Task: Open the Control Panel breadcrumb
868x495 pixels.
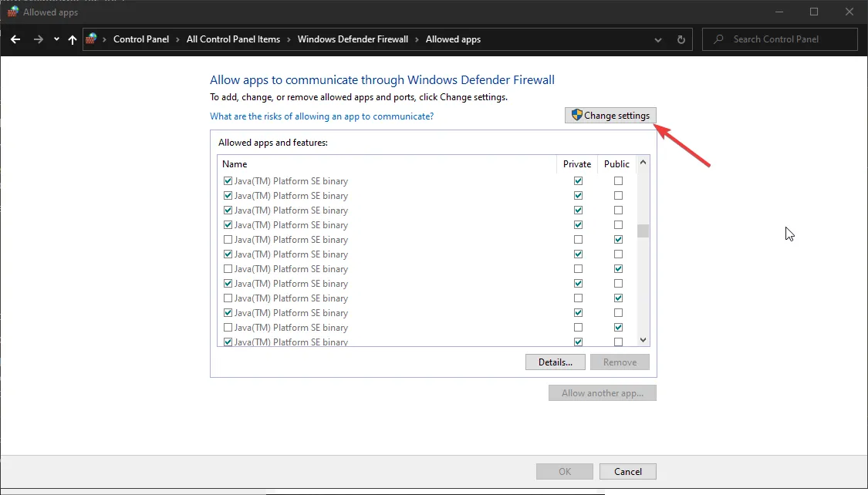Action: pos(141,39)
